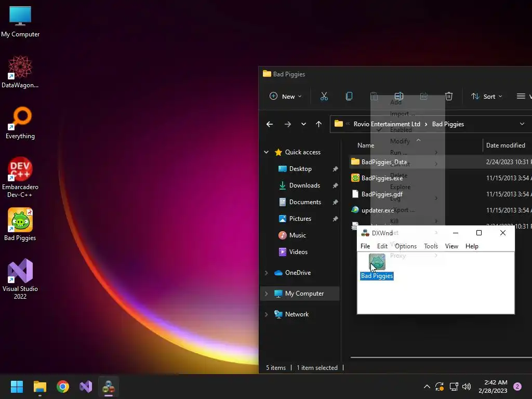Open Google Chrome from taskbar
Screen dimensions: 532x399
click(x=63, y=387)
